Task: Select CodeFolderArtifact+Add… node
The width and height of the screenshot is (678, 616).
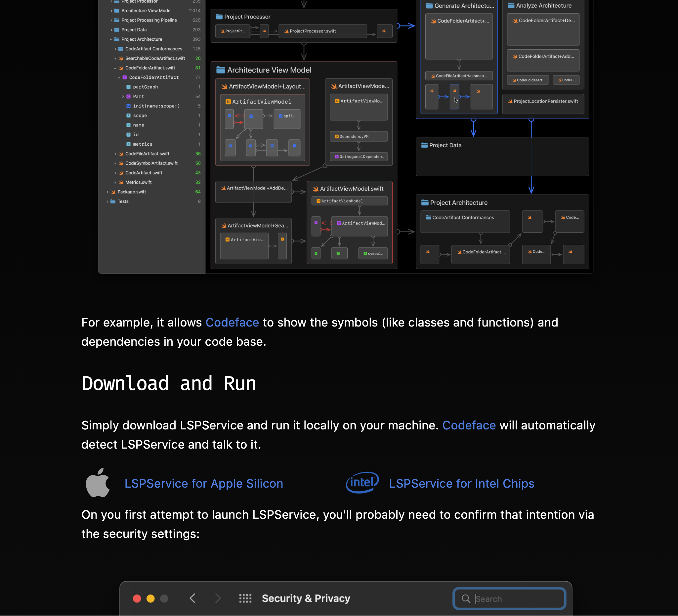Action: click(543, 61)
